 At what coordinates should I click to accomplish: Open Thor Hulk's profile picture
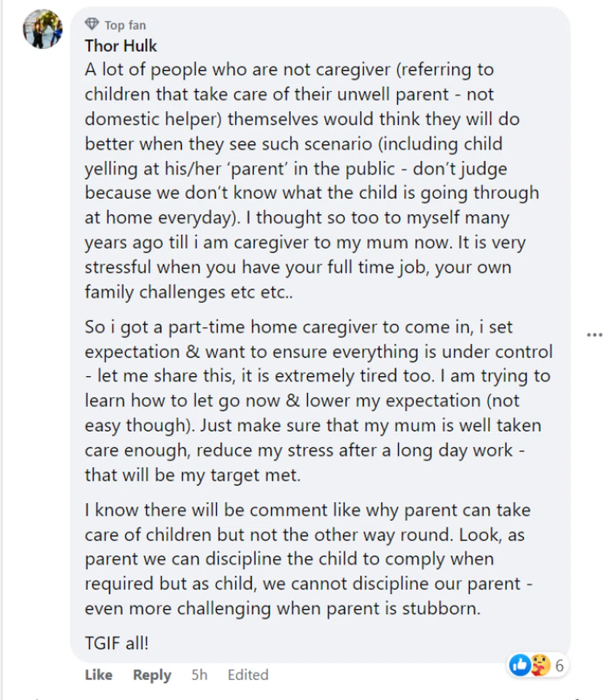click(x=43, y=29)
